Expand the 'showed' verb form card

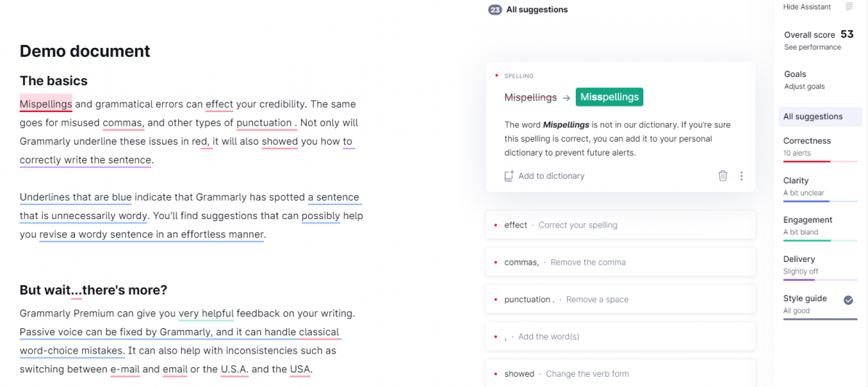(x=620, y=374)
